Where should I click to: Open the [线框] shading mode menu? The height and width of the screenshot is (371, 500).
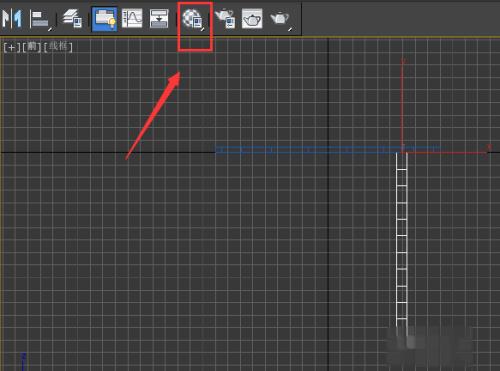(58, 47)
